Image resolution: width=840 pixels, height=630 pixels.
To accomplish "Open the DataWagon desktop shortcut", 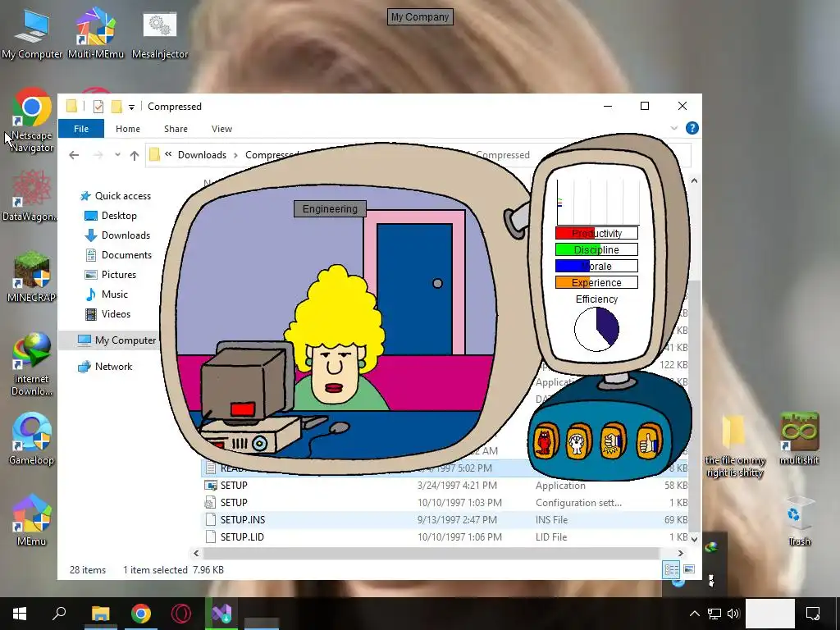I will (31, 195).
